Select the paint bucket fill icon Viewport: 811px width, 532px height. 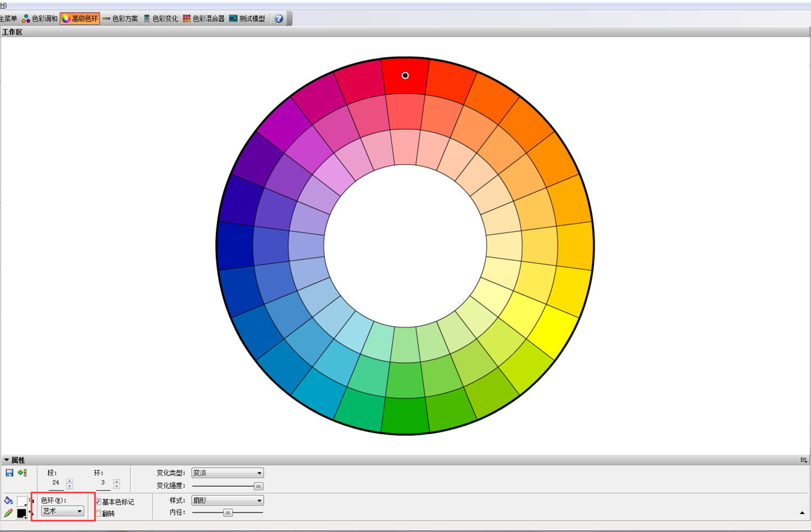pyautogui.click(x=8, y=501)
